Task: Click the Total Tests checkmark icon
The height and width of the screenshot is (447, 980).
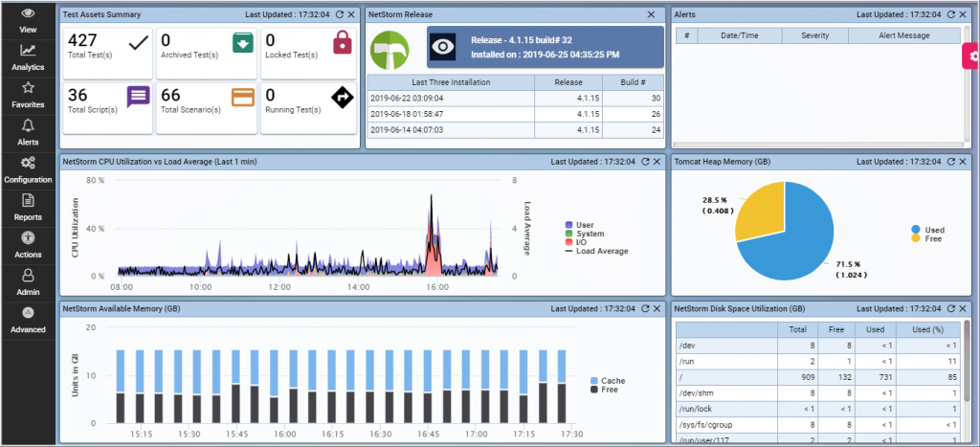Action: pyautogui.click(x=138, y=42)
